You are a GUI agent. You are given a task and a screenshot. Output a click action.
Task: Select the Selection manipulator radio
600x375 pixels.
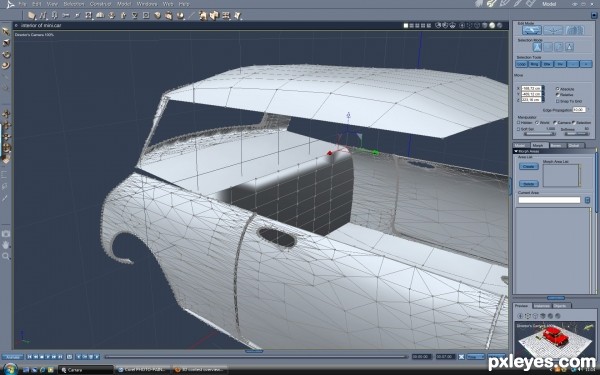click(574, 122)
